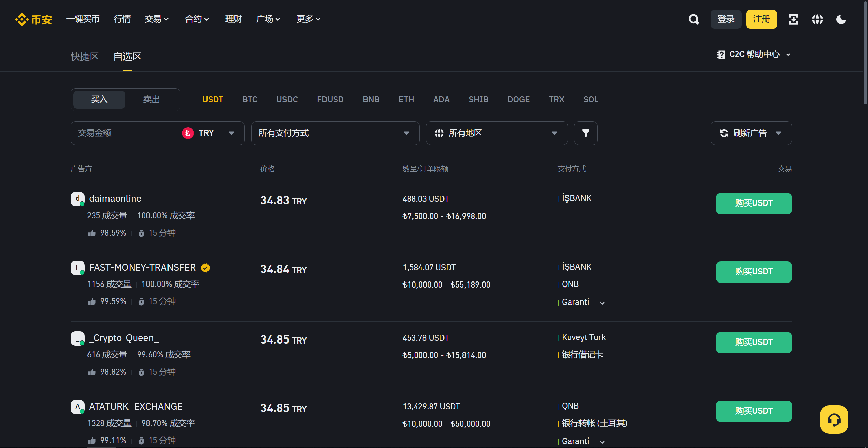Open customer support headset chat button
The width and height of the screenshot is (868, 448).
(834, 420)
